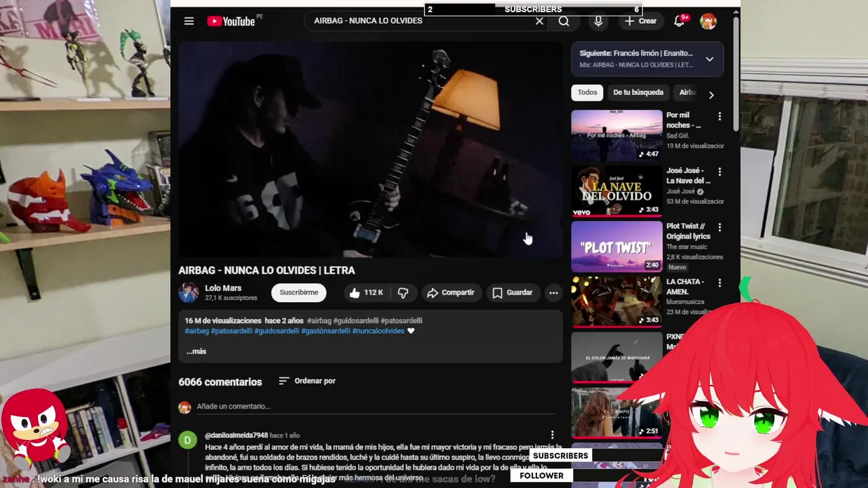Click the Añade un comentario field
The height and width of the screenshot is (488, 868).
[x=376, y=407]
